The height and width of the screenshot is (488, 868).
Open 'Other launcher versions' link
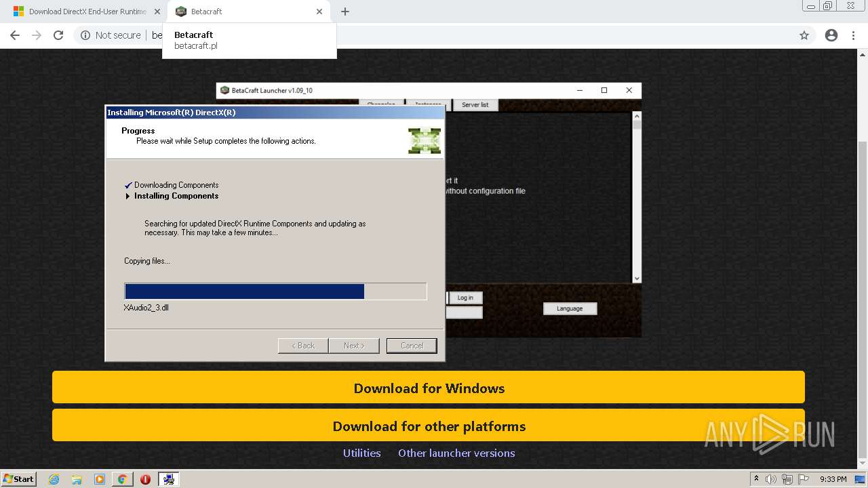(x=456, y=453)
